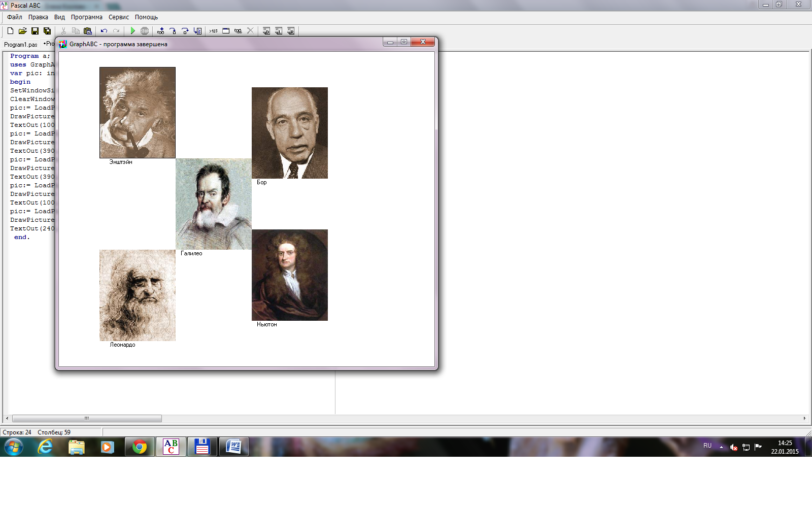Open the Сервис menu

click(x=119, y=17)
